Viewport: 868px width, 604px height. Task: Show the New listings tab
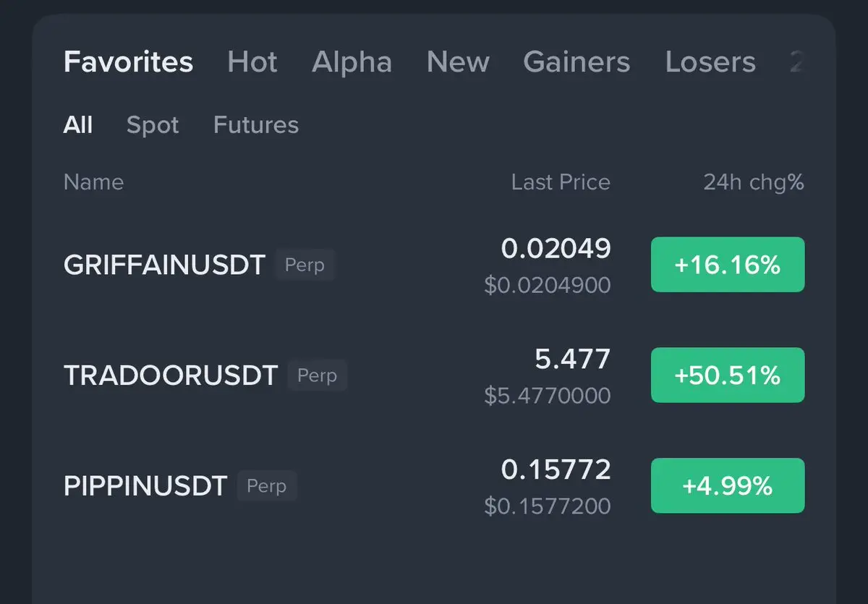coord(458,62)
